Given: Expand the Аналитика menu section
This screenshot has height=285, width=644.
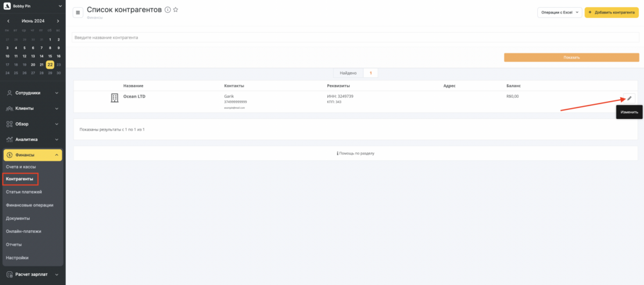Looking at the screenshot, I should coord(33,140).
